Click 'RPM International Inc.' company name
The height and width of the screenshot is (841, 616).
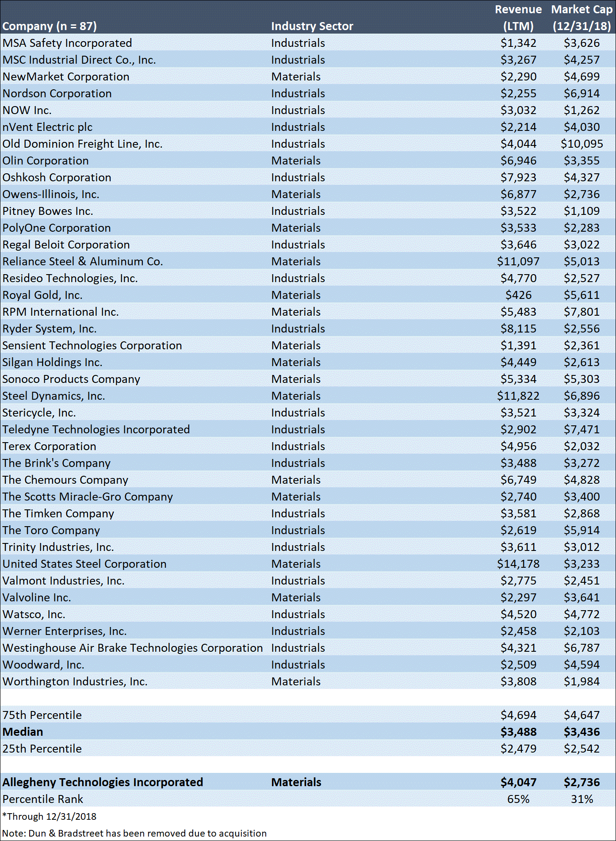tap(61, 312)
